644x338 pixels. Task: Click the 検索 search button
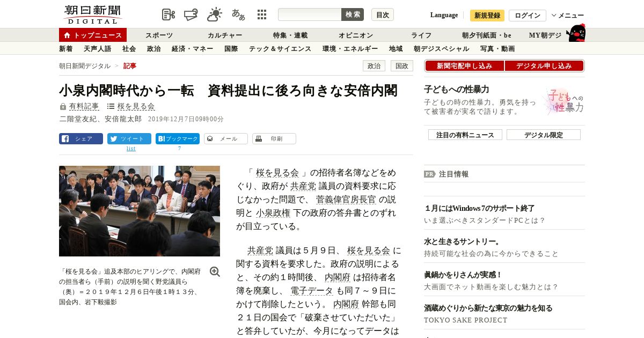(353, 14)
